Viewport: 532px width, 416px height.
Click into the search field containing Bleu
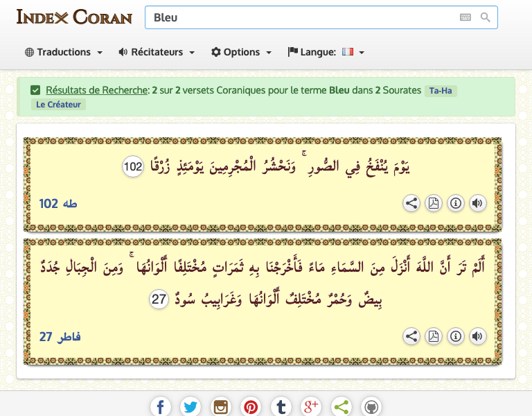click(298, 17)
